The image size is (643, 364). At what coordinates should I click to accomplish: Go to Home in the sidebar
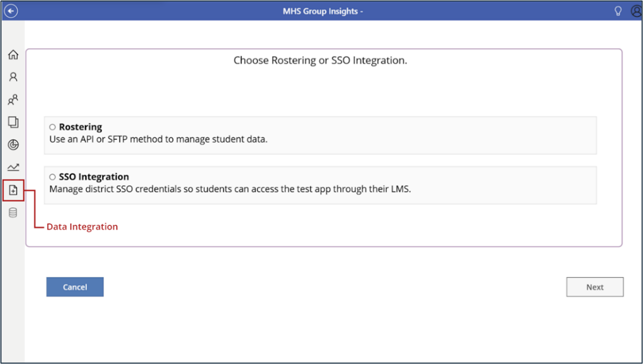click(x=13, y=55)
